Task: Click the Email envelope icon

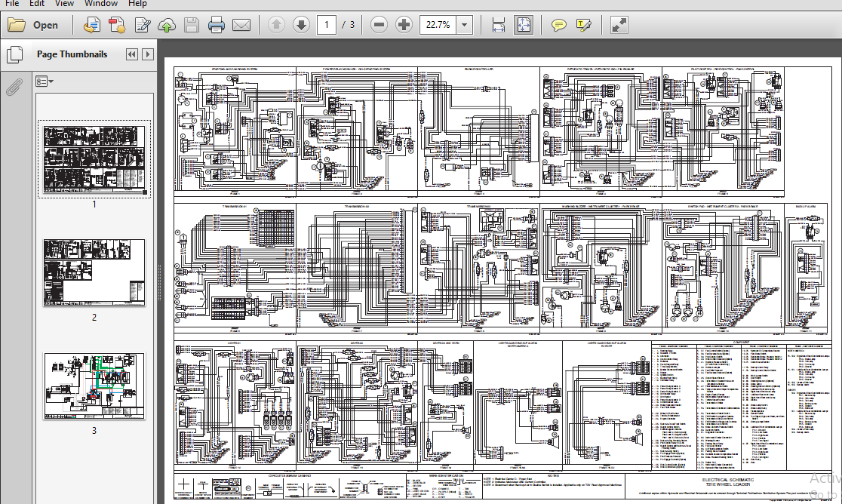Action: coord(241,25)
